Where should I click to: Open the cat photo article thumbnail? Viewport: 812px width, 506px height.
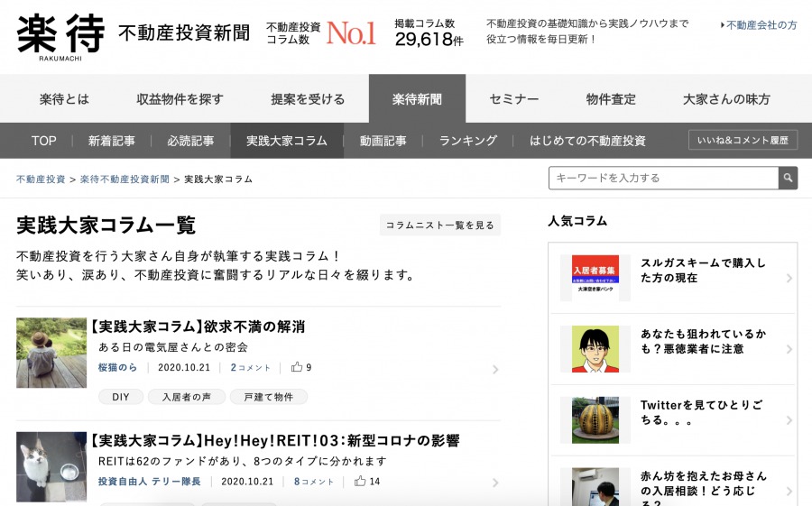pyautogui.click(x=51, y=466)
